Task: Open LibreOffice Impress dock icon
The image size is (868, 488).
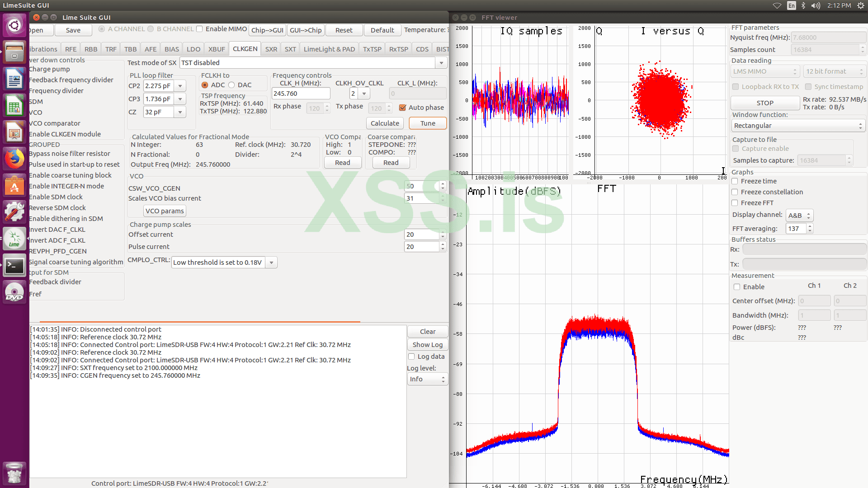Action: (x=14, y=133)
